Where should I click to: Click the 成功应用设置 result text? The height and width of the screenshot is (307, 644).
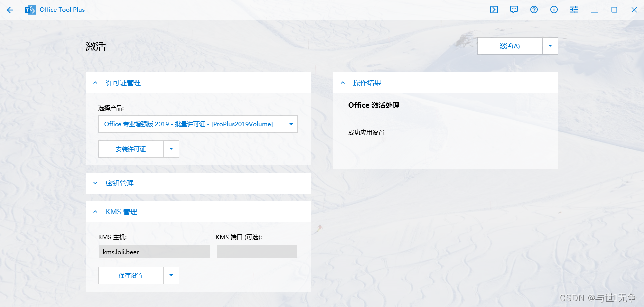(366, 133)
